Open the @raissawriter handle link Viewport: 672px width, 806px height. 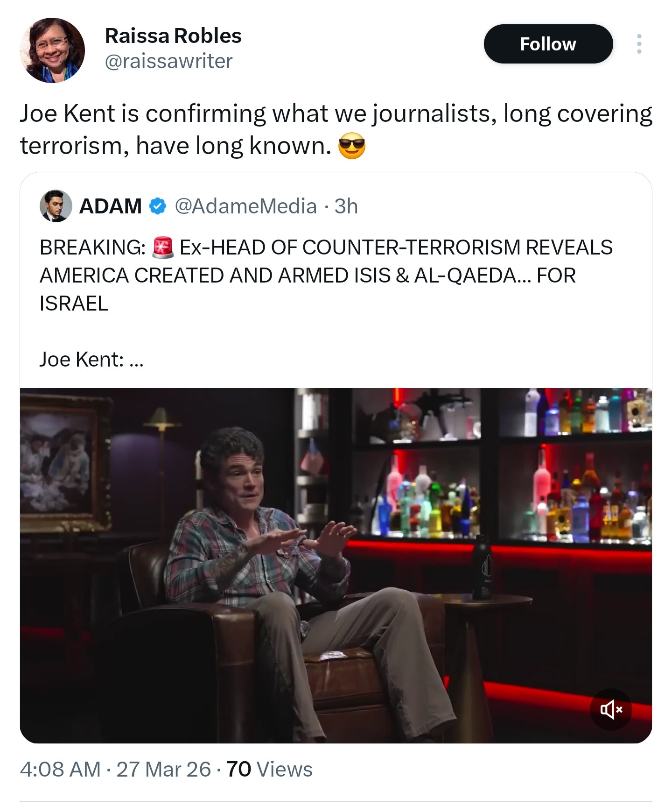pyautogui.click(x=168, y=61)
